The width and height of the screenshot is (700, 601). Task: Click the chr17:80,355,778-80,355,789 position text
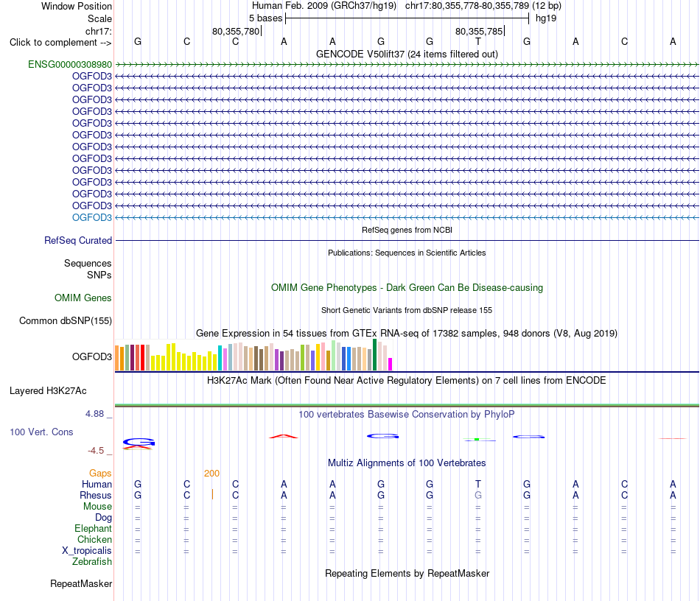point(467,6)
